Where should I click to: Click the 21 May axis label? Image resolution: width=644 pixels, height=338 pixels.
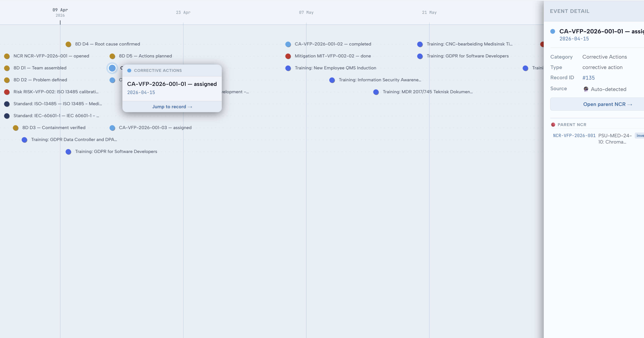point(429,12)
